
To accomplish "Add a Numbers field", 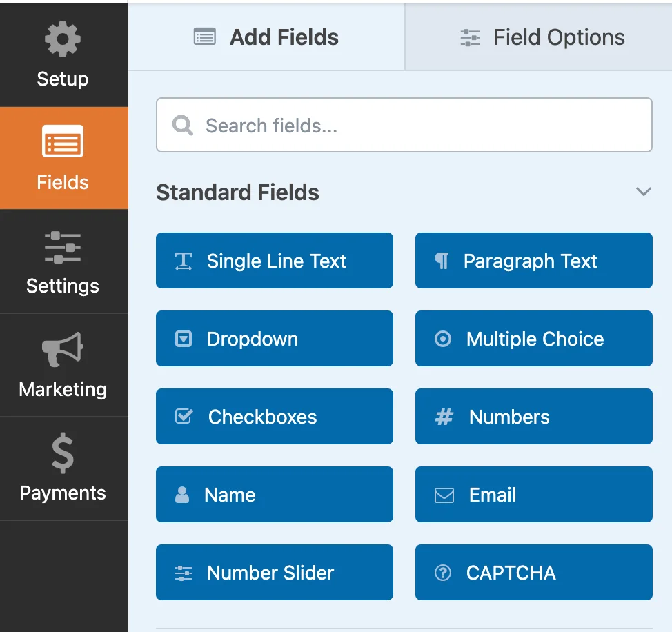I will [533, 417].
